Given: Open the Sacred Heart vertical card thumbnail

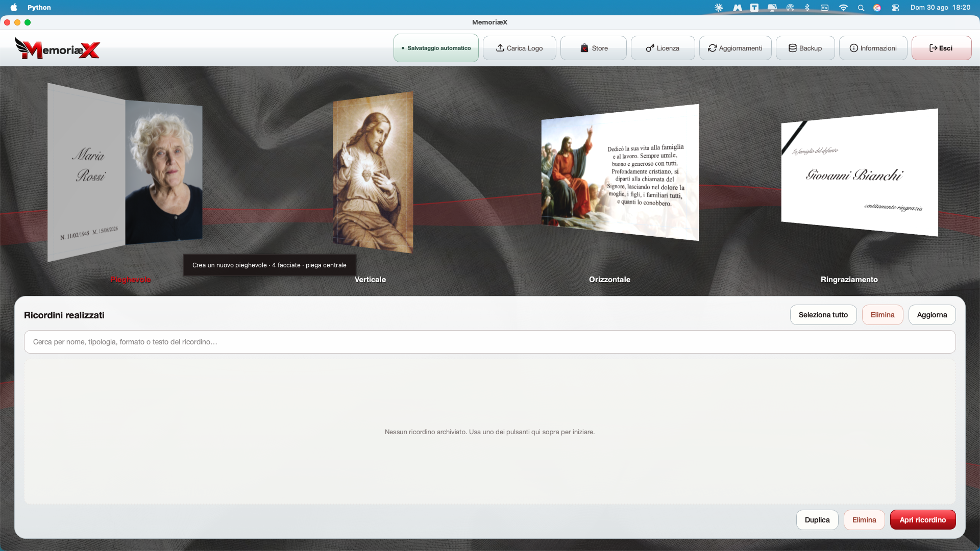Looking at the screenshot, I should point(373,172).
